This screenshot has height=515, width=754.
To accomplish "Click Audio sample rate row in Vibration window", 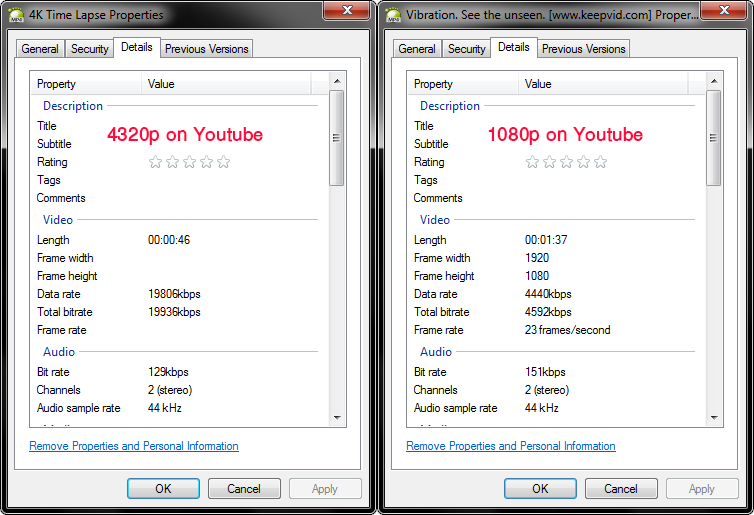I will (556, 408).
